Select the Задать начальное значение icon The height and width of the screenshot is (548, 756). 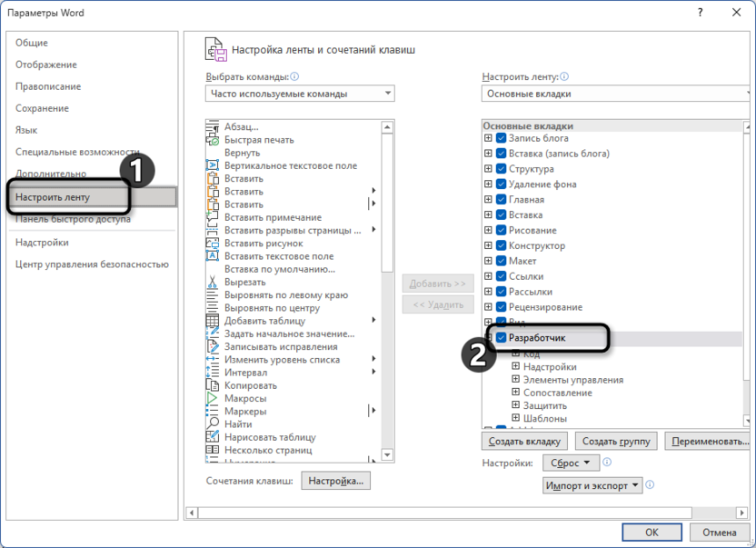[x=213, y=334]
